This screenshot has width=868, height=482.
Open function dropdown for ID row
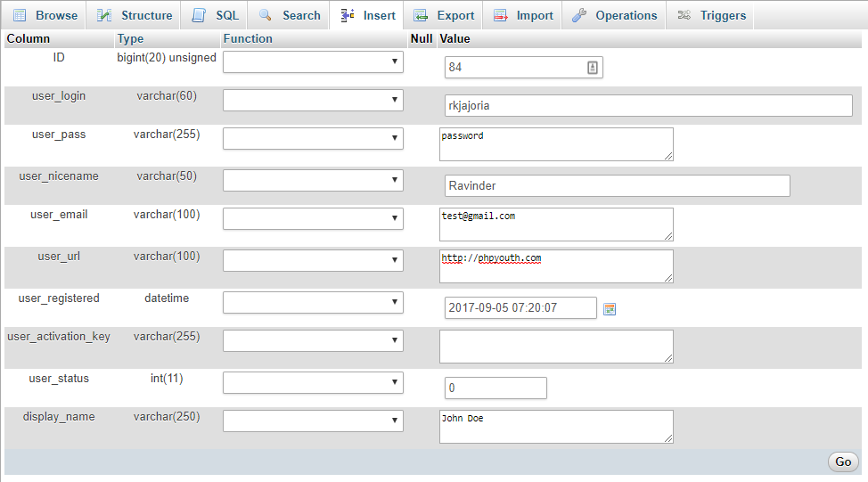tap(313, 61)
